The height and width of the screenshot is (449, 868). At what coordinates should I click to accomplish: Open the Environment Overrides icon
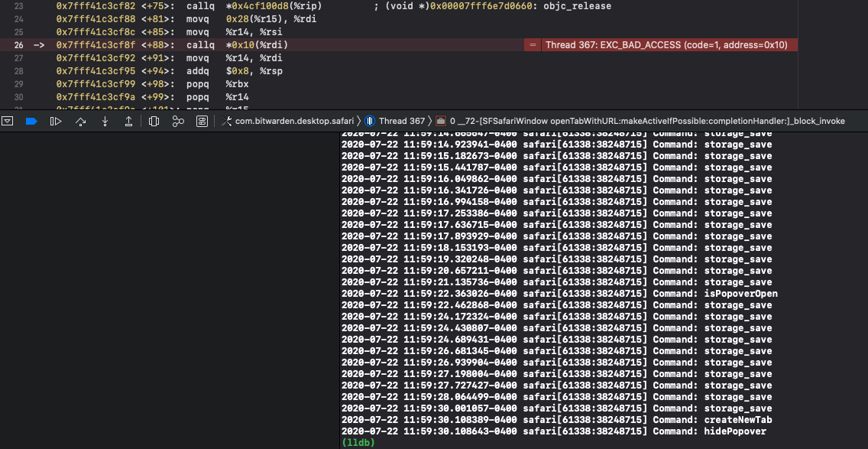click(202, 121)
